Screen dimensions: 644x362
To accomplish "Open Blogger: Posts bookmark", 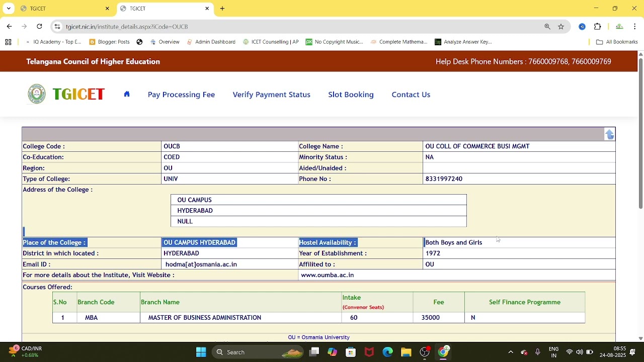I will (109, 42).
